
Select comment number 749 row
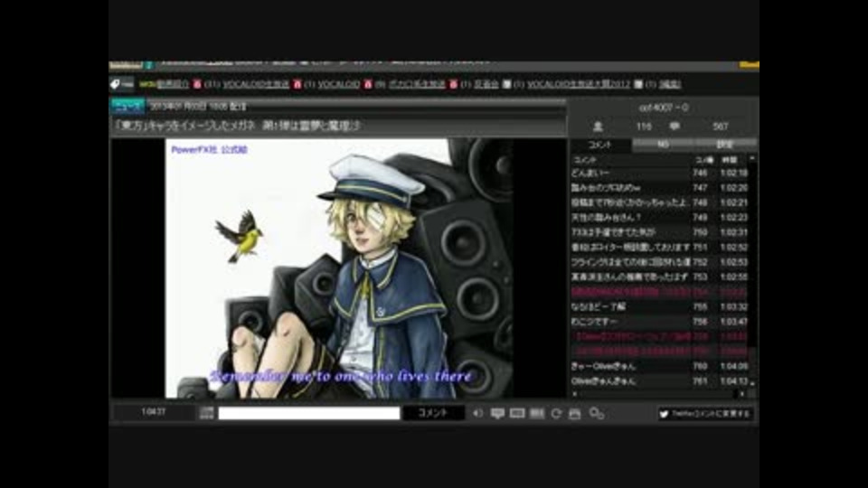[659, 218]
